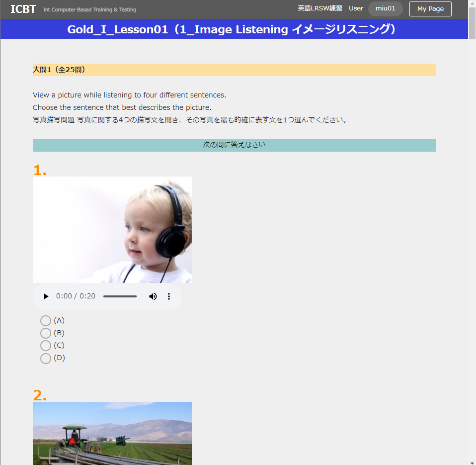Click the ICBT logo in the header
The width and height of the screenshot is (476, 465).
point(23,9)
